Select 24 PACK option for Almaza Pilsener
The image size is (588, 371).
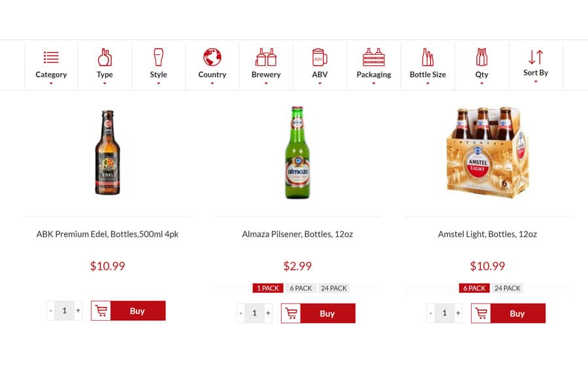click(334, 288)
